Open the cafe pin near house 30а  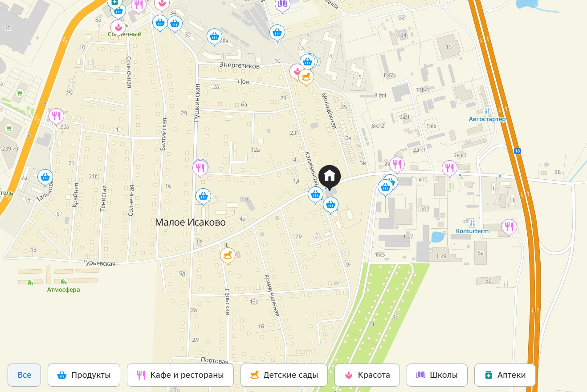pos(56,117)
